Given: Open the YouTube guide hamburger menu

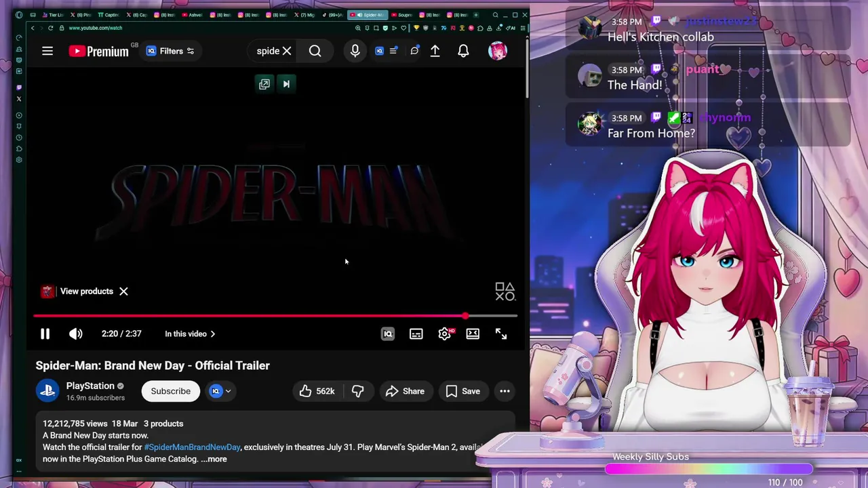Looking at the screenshot, I should click(x=47, y=51).
